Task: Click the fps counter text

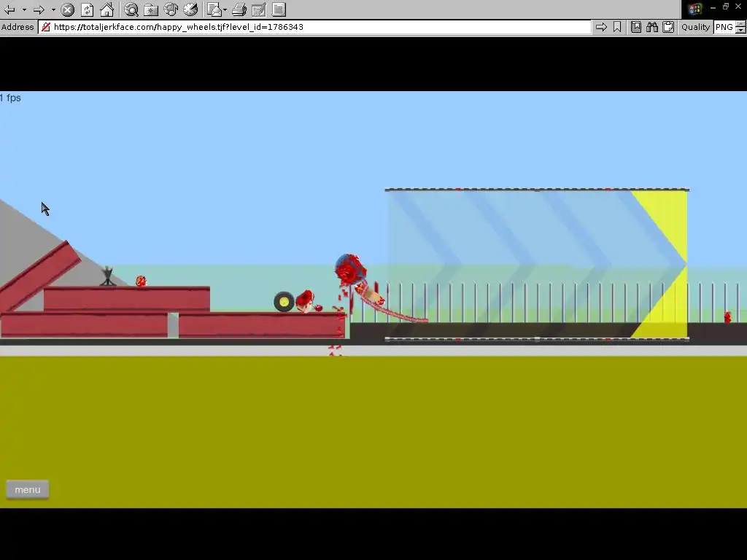Action: [10, 98]
